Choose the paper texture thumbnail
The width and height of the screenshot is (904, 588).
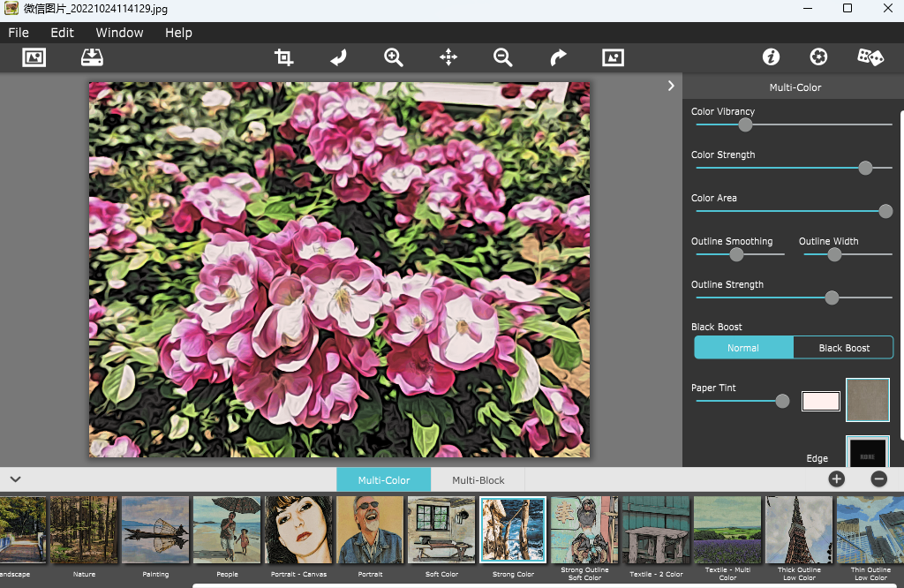coord(868,400)
